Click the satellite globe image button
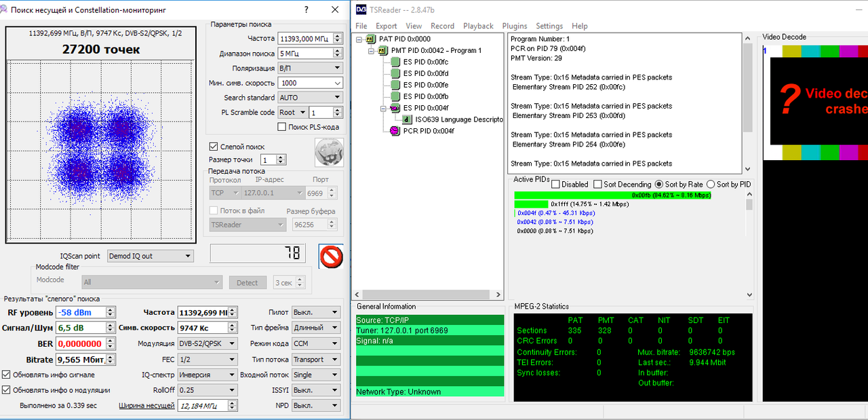Viewport: 868px width, 420px height. 330,152
